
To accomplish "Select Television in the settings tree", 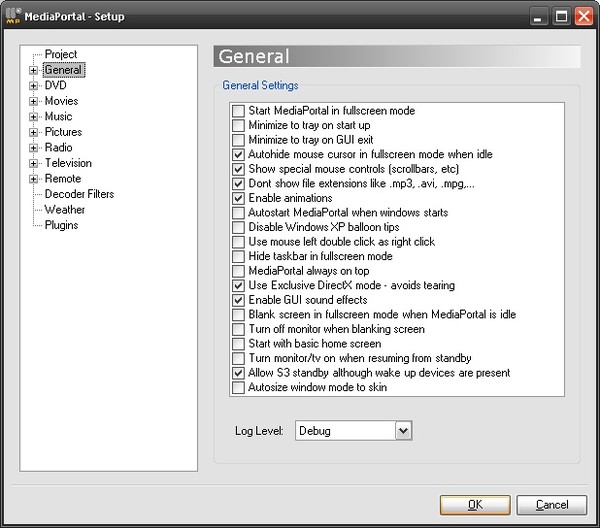I will tap(68, 163).
